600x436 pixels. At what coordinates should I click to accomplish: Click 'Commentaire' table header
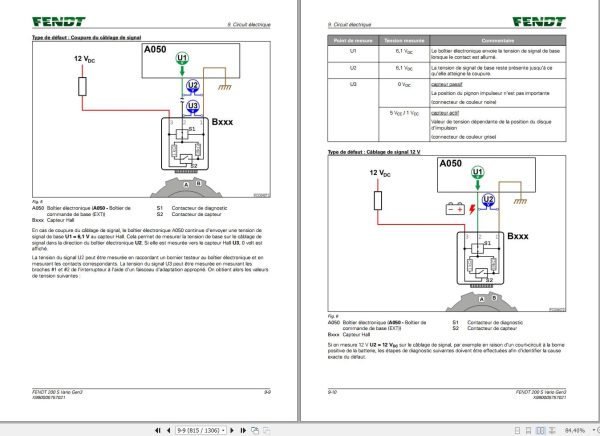point(498,41)
